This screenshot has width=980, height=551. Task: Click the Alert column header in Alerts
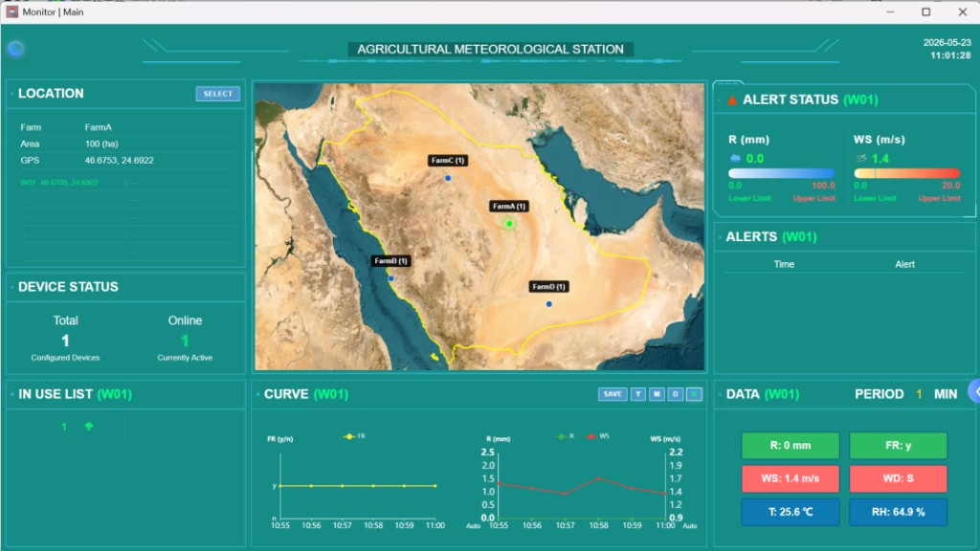(x=904, y=264)
